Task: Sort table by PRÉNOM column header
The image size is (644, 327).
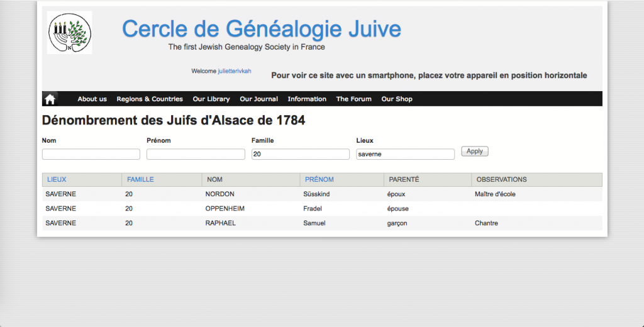Action: [x=319, y=180]
